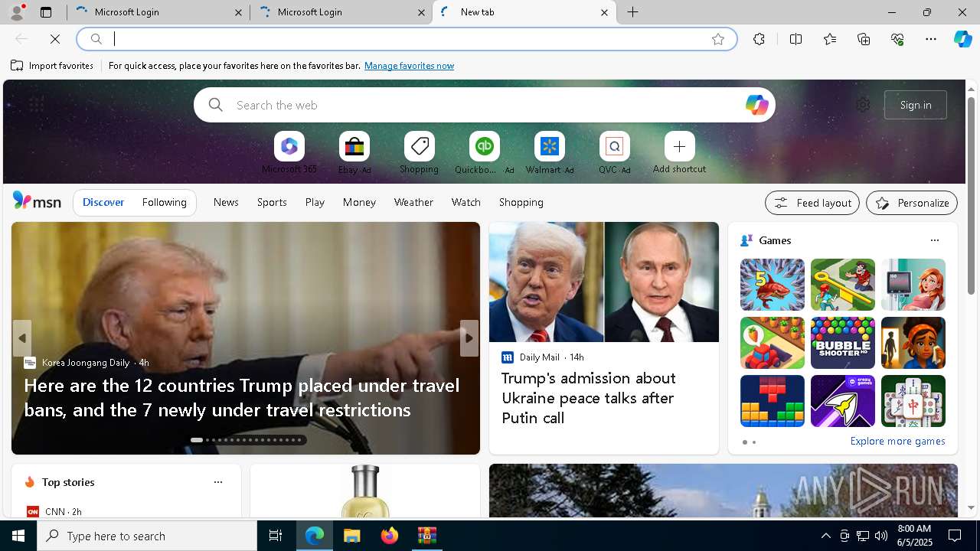Open WinRAR from taskbar
This screenshot has height=551, width=980.
[x=427, y=536]
